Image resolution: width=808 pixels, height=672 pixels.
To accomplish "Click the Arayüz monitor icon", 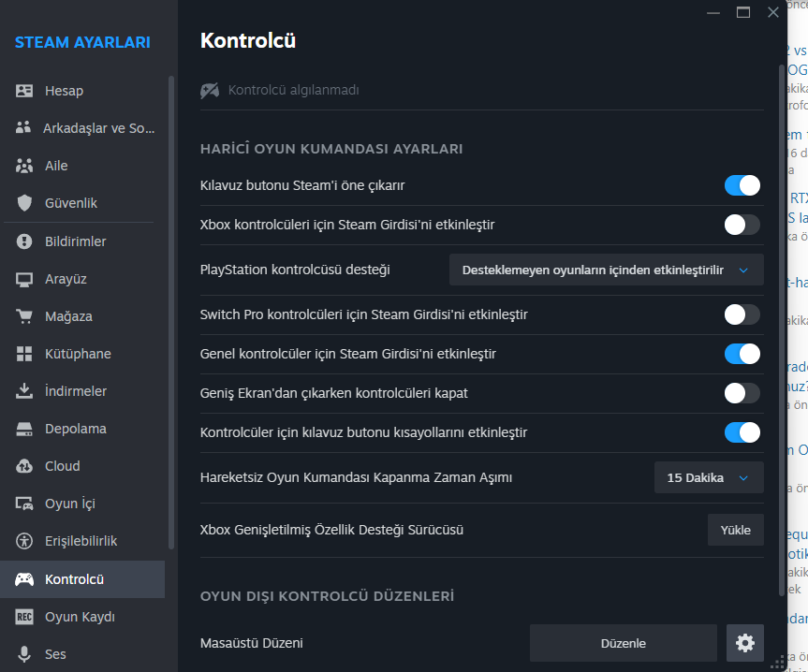I will pyautogui.click(x=24, y=279).
